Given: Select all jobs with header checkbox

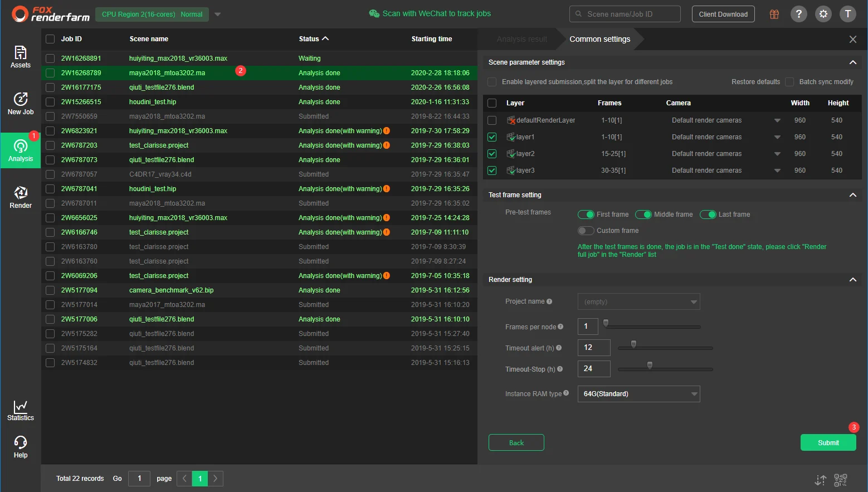Looking at the screenshot, I should (50, 39).
